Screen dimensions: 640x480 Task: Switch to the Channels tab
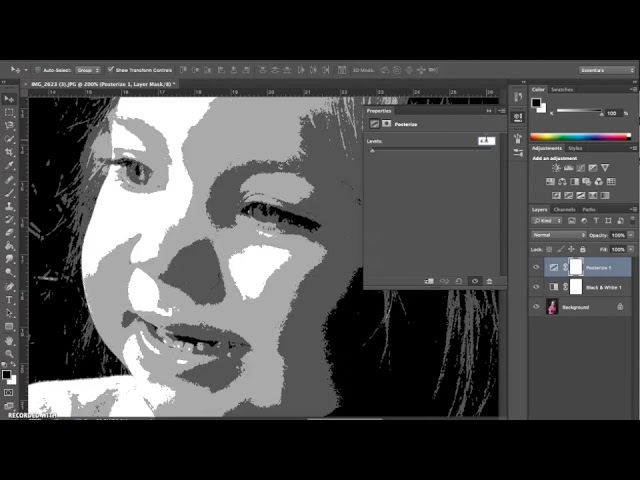coord(564,209)
